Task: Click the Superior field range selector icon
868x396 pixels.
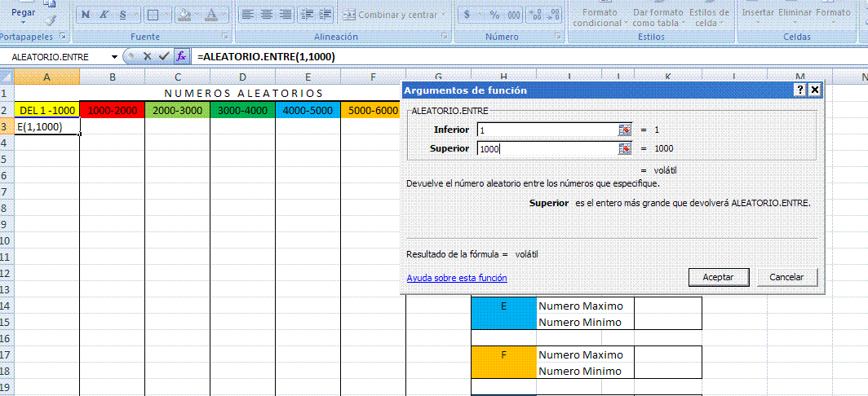Action: click(x=625, y=148)
